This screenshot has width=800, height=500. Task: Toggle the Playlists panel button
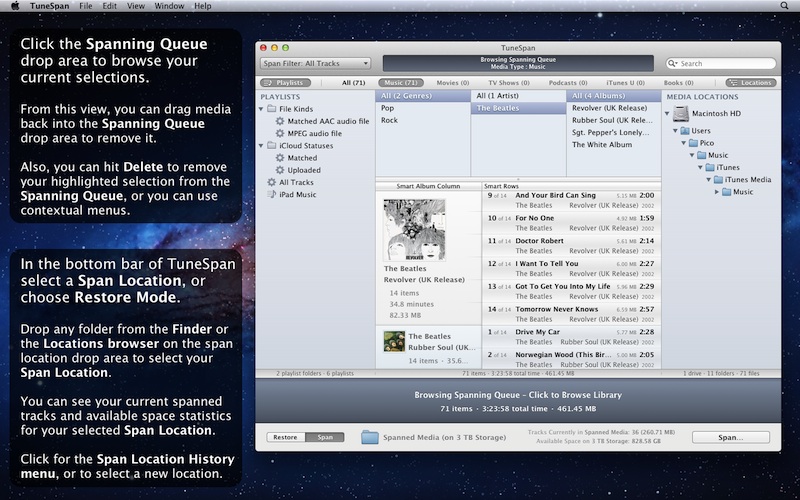click(285, 82)
